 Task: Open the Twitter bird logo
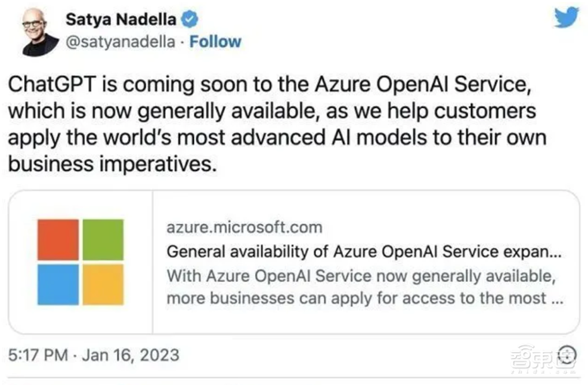point(566,18)
